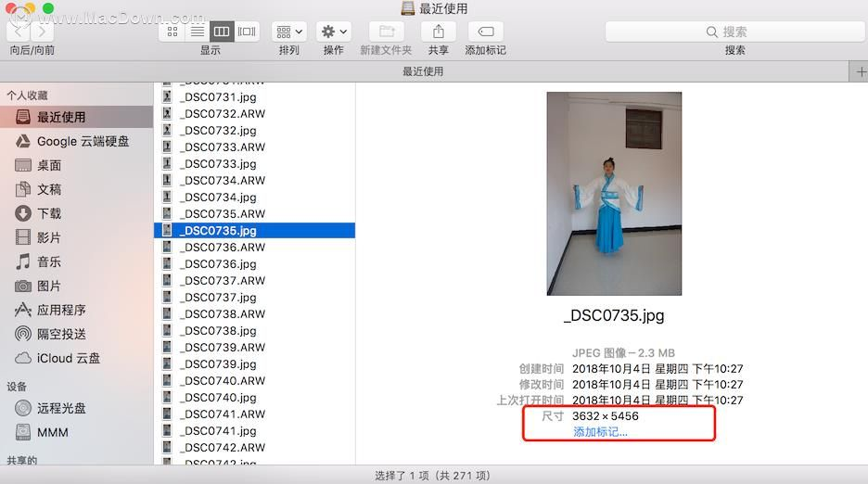Click the new folder (新建文件夹) button

[387, 32]
